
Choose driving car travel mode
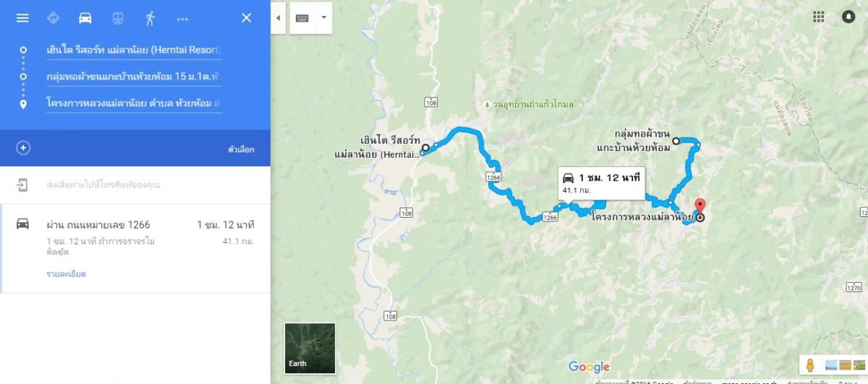point(85,18)
